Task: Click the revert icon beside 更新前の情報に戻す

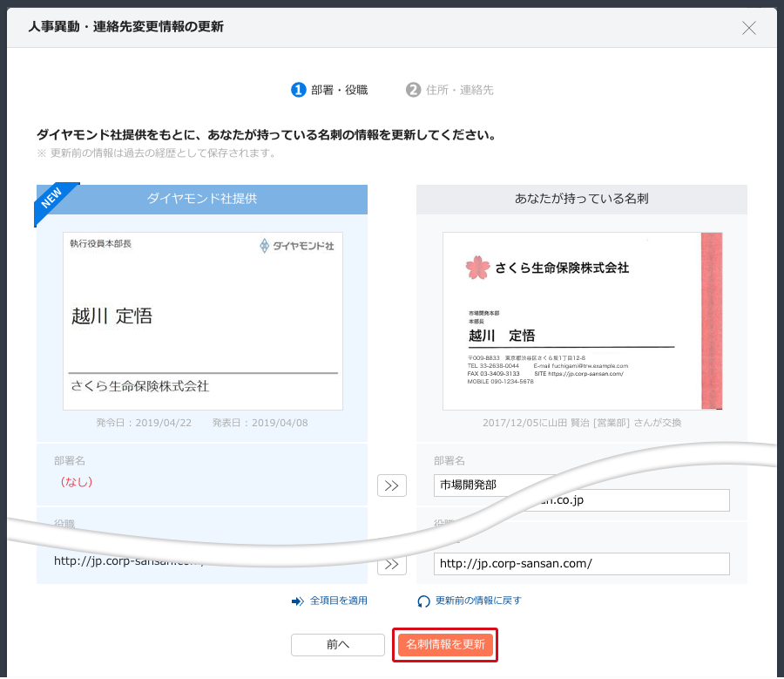Action: pyautogui.click(x=423, y=601)
